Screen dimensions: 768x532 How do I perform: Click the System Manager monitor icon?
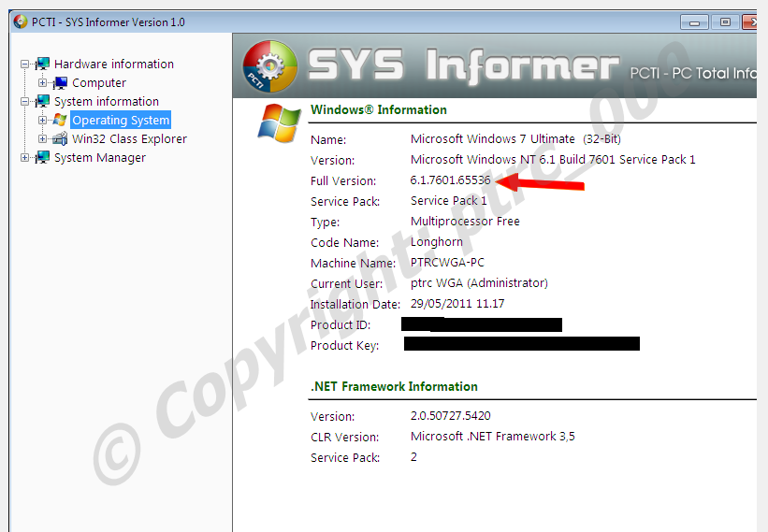[43, 158]
